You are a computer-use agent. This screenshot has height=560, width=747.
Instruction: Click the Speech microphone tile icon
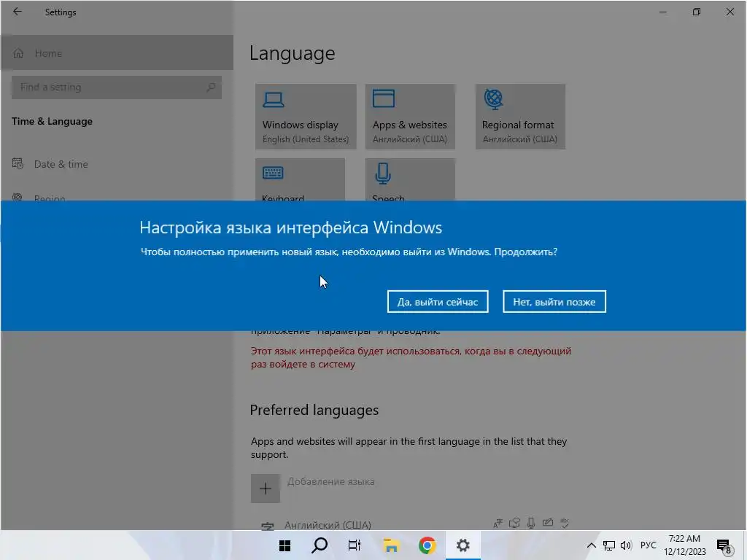[x=383, y=174]
